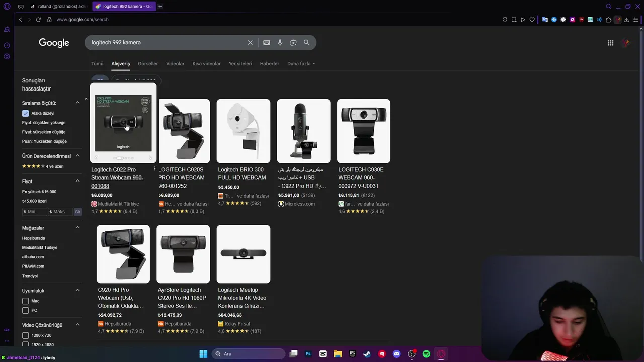This screenshot has height=362, width=644.
Task: Click the Git price filter button
Action: pyautogui.click(x=77, y=212)
